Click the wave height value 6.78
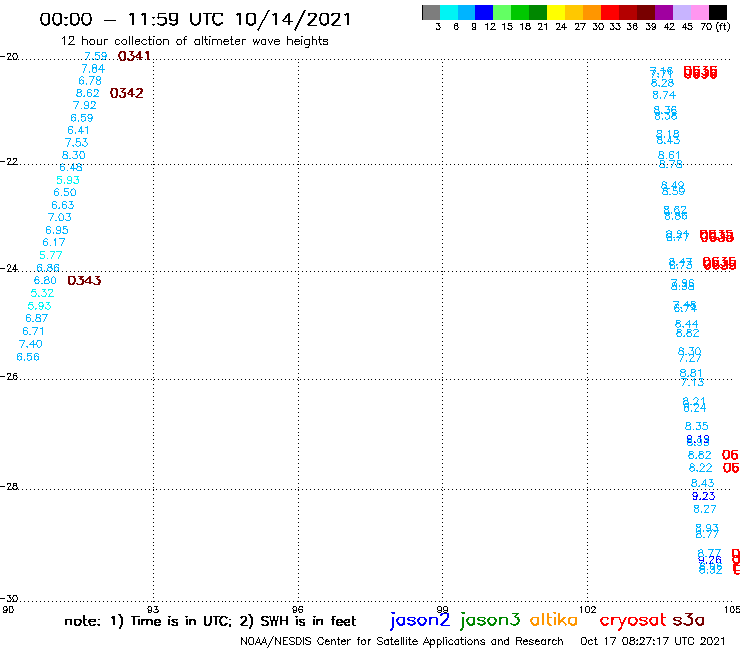 click(90, 81)
